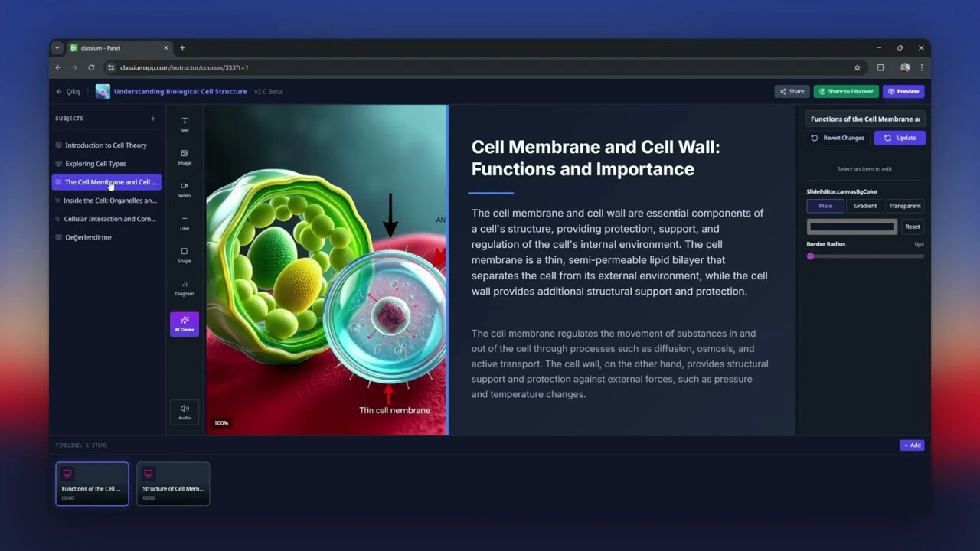Open the canvas background color swatch
Image resolution: width=980 pixels, height=551 pixels.
(x=852, y=227)
